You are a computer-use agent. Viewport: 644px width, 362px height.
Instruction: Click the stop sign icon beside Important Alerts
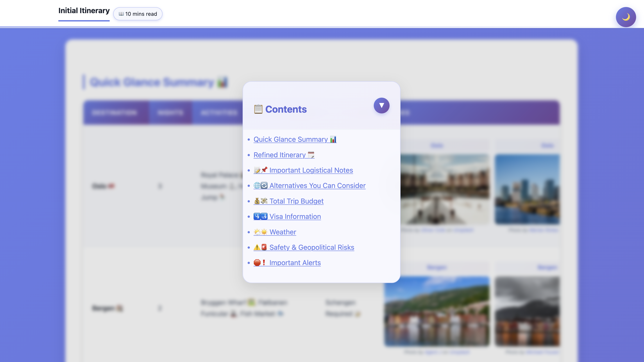click(257, 263)
